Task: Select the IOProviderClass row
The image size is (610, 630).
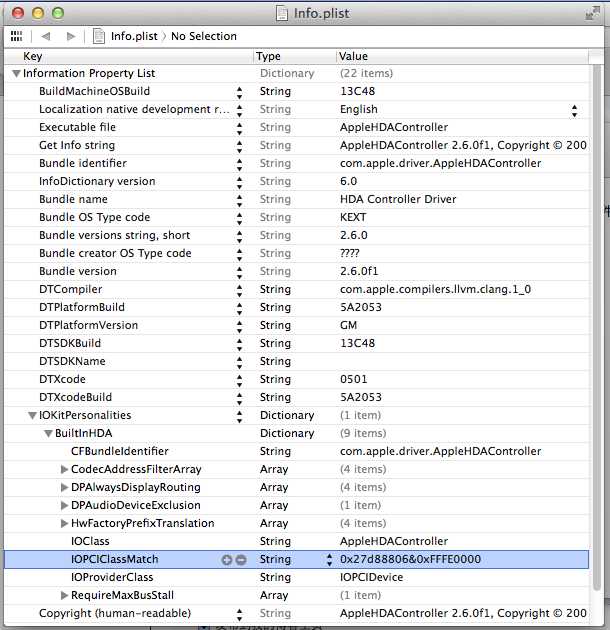Action: [x=297, y=577]
